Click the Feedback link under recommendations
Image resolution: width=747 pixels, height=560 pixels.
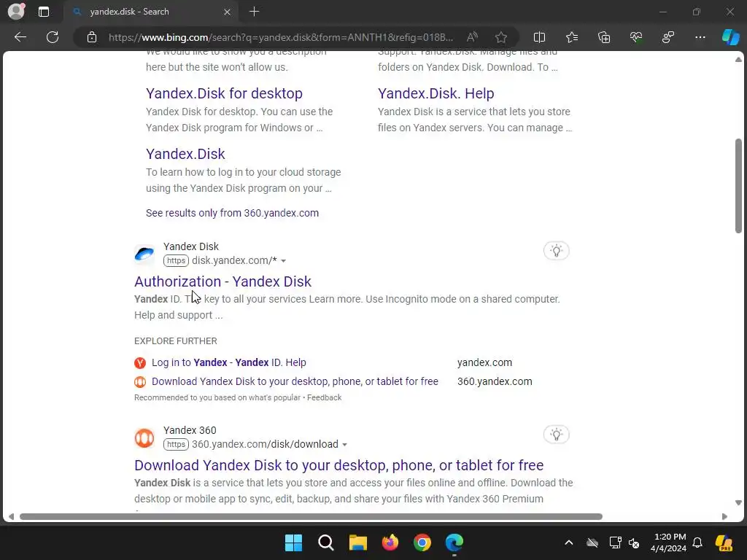pos(324,397)
